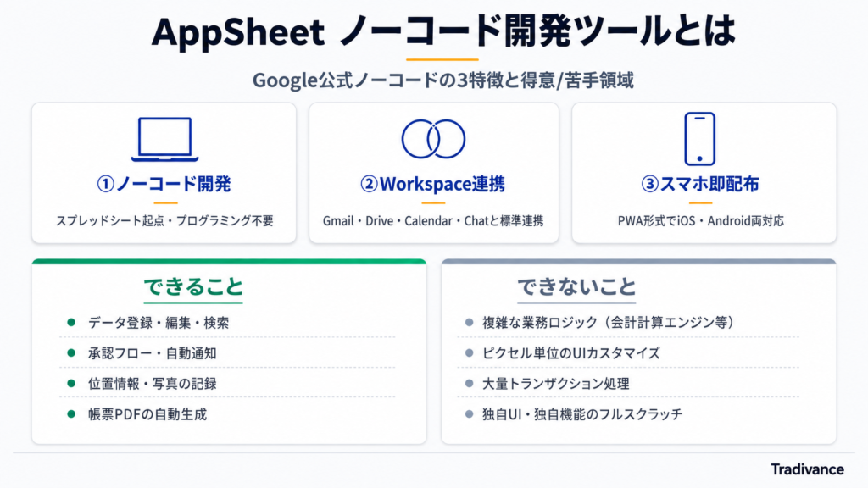Click the smartphone icon
This screenshot has height=488, width=868.
699,139
